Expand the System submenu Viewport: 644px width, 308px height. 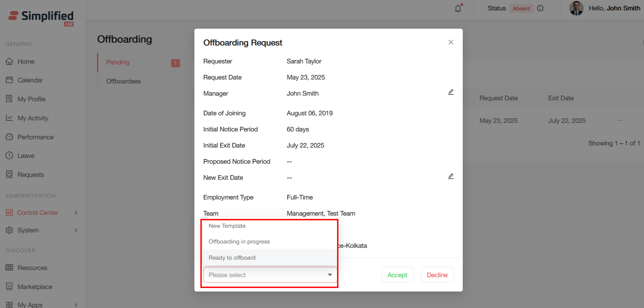click(x=76, y=230)
